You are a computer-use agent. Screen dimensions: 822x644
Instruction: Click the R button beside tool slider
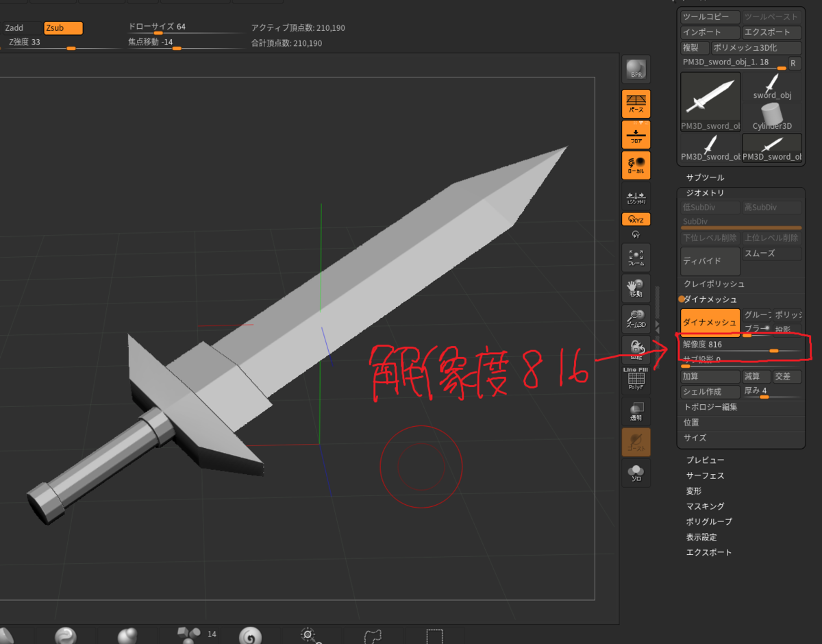(x=795, y=63)
